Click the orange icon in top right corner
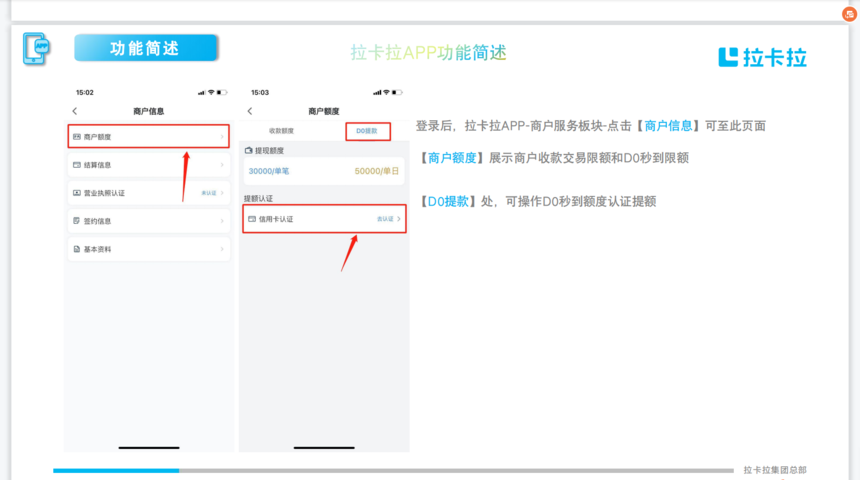The image size is (860, 480). point(850,14)
